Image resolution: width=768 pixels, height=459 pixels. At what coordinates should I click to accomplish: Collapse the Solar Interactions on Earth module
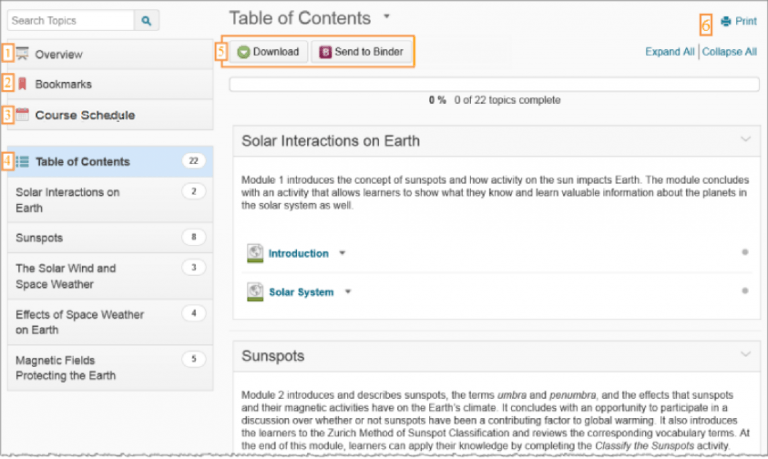click(745, 141)
